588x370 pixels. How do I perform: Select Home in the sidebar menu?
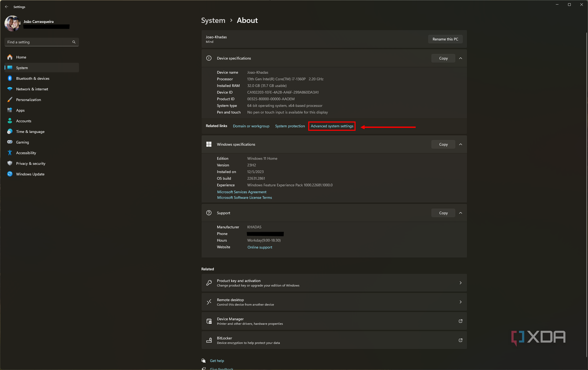coord(21,57)
